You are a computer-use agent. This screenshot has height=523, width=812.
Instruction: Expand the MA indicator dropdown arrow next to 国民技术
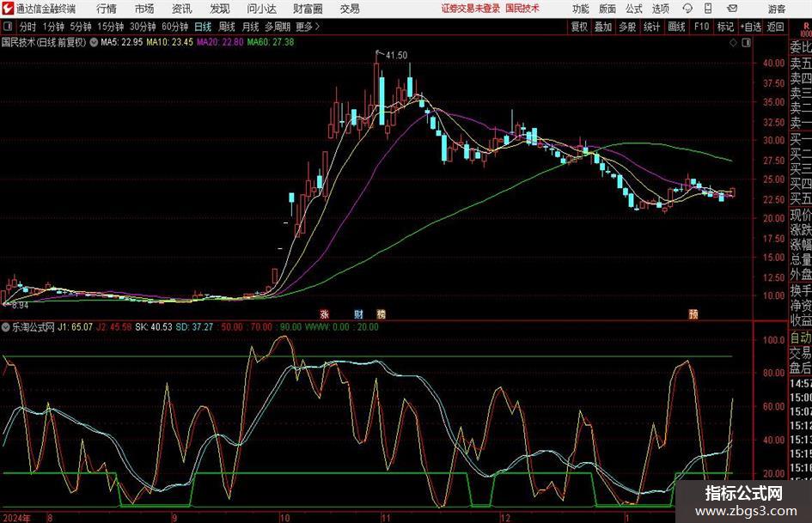pyautogui.click(x=94, y=42)
